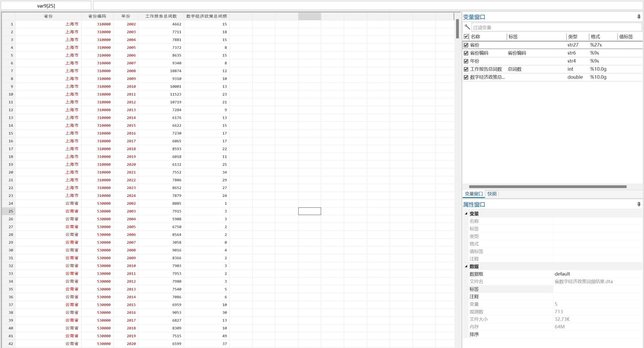Collapse the 数据 section in properties

466,266
